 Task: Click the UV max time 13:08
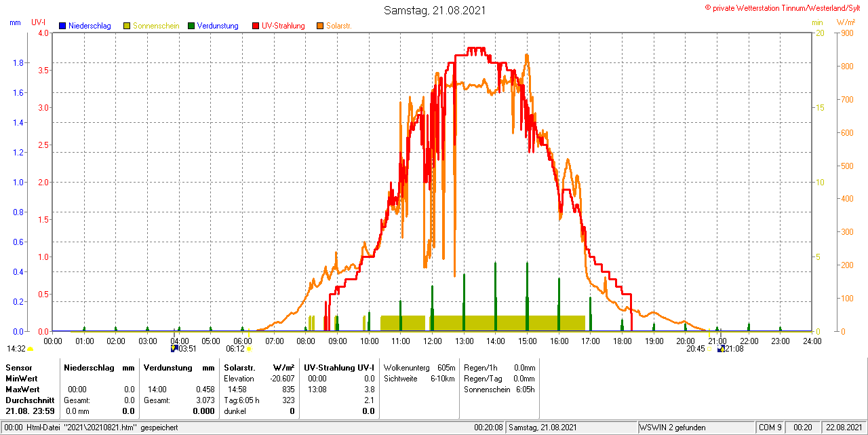point(317,390)
